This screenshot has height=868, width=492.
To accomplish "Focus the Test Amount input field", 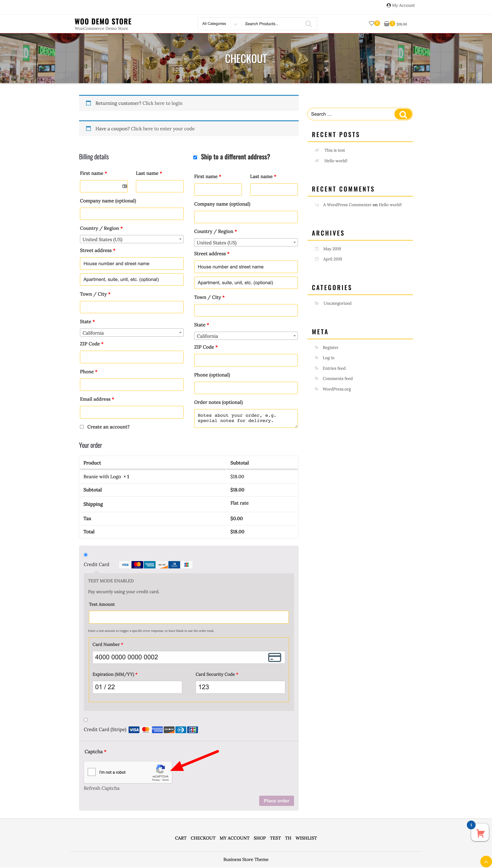I will pyautogui.click(x=189, y=617).
